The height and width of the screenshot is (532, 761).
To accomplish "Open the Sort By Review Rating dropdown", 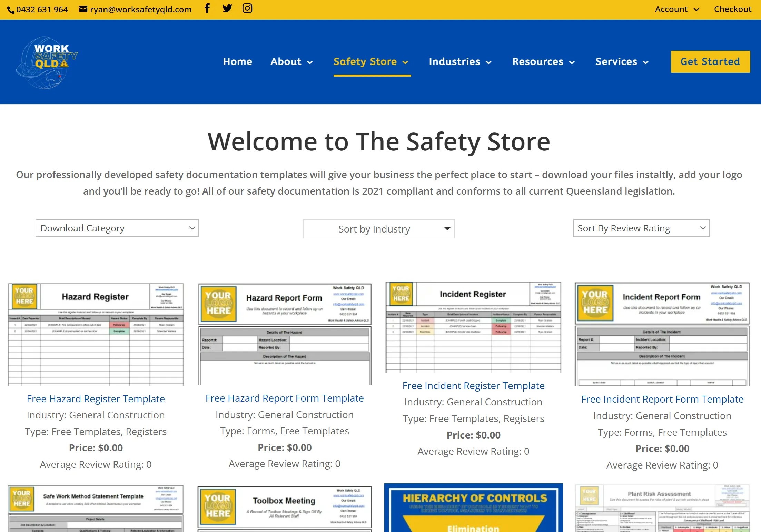I will (641, 228).
